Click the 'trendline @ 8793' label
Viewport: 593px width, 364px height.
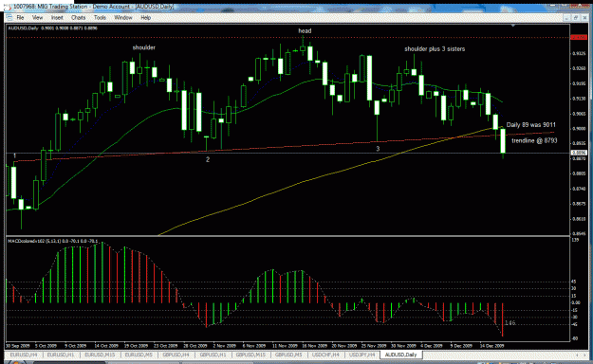pyautogui.click(x=534, y=140)
